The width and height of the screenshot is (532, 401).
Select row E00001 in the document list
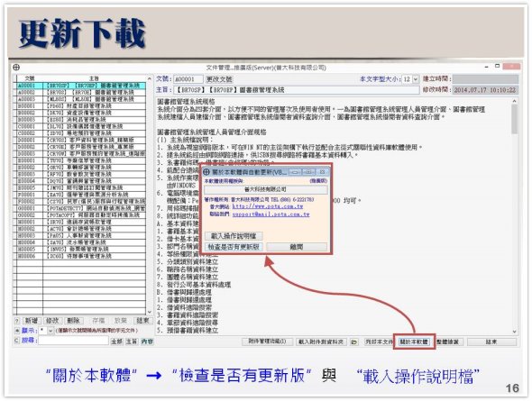[81, 160]
